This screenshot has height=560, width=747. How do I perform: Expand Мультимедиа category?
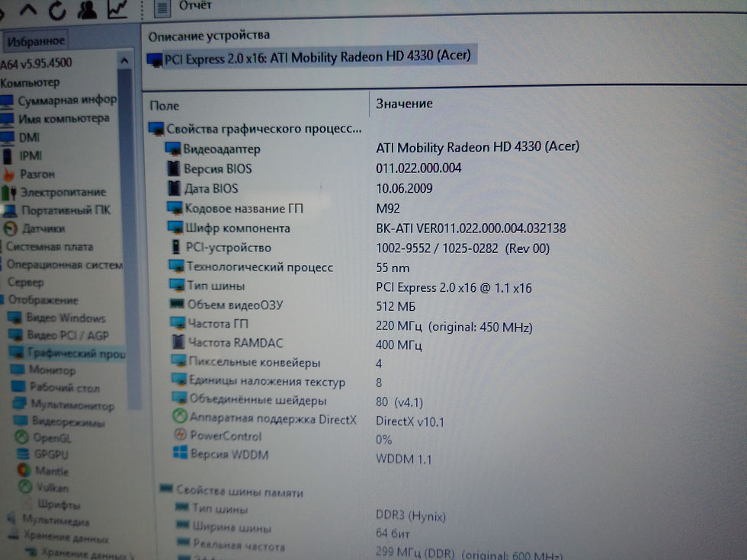click(49, 520)
